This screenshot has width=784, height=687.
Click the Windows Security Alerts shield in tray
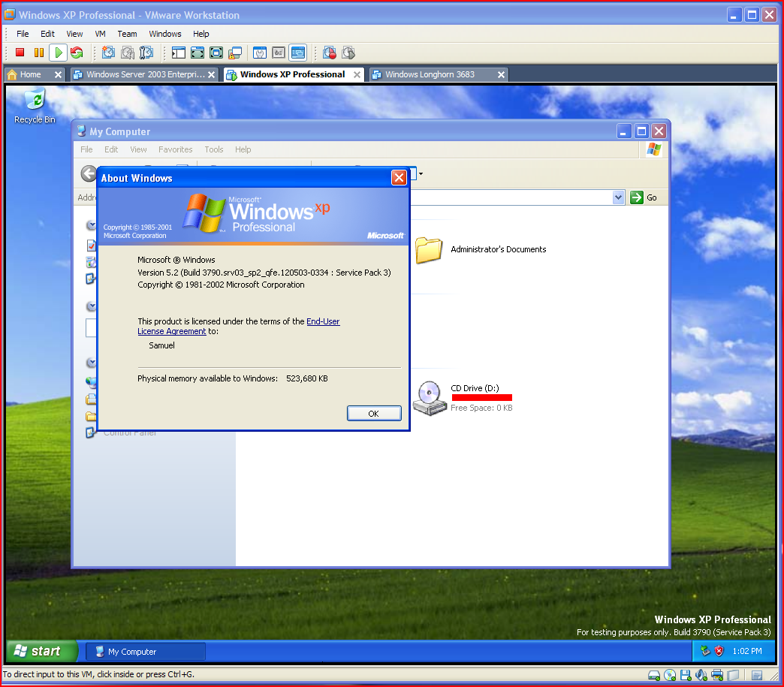click(x=718, y=651)
